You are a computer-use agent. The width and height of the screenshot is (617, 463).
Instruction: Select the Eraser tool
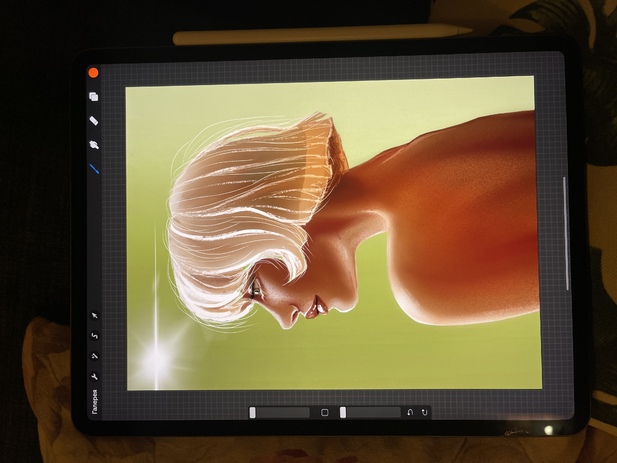click(94, 121)
